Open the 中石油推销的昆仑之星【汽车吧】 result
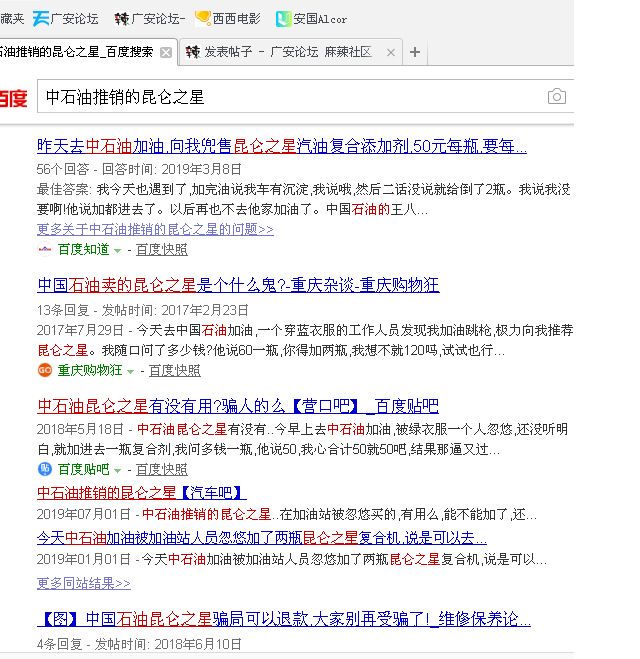The height and width of the screenshot is (659, 640). point(141,493)
